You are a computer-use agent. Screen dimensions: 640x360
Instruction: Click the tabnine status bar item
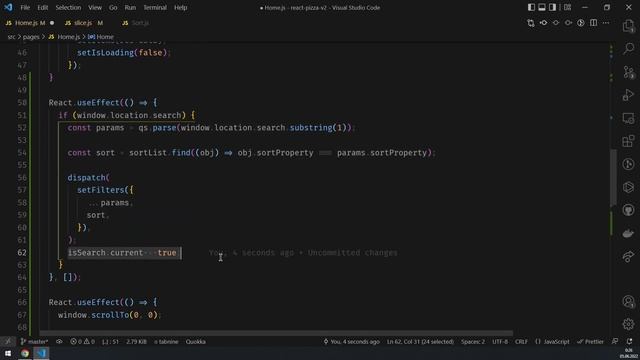tap(166, 342)
